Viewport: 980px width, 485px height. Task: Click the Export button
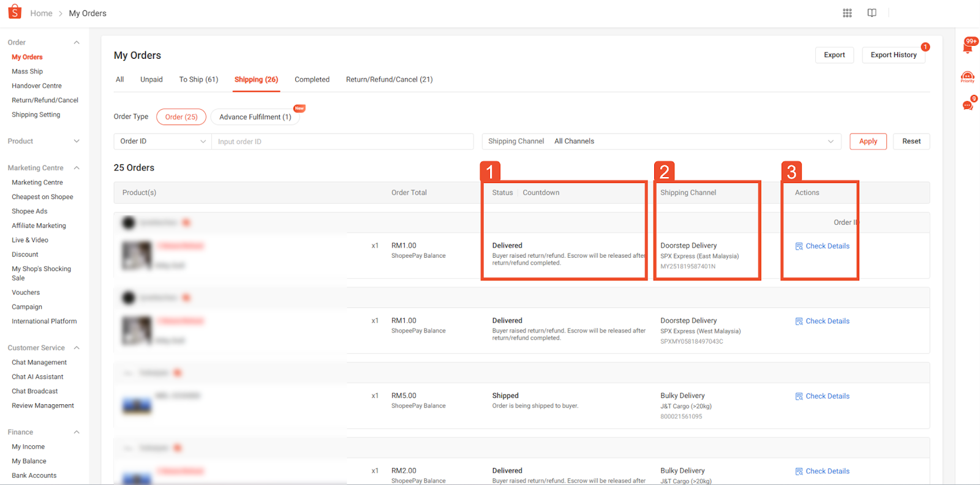pyautogui.click(x=834, y=55)
